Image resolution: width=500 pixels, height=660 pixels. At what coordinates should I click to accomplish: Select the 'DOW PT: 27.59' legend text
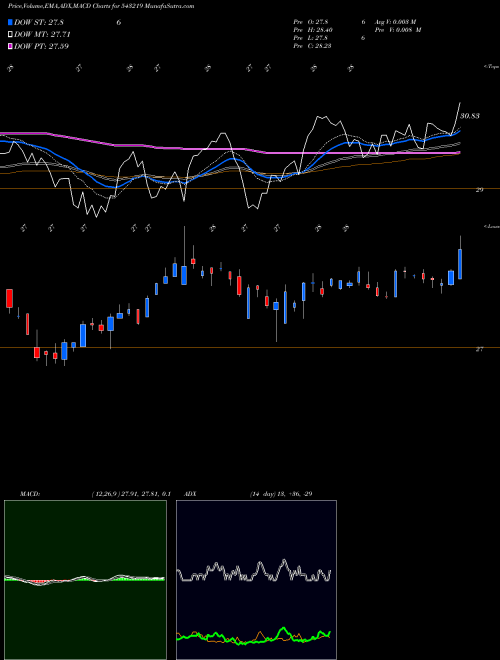click(41, 46)
